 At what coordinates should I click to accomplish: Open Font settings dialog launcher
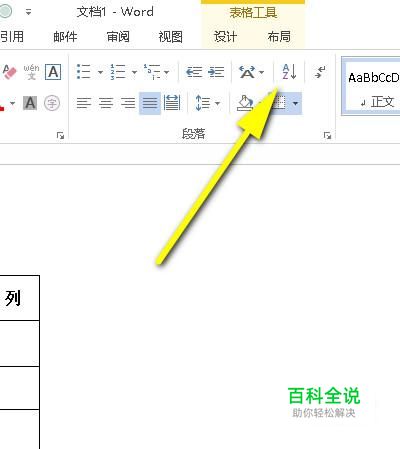click(60, 135)
